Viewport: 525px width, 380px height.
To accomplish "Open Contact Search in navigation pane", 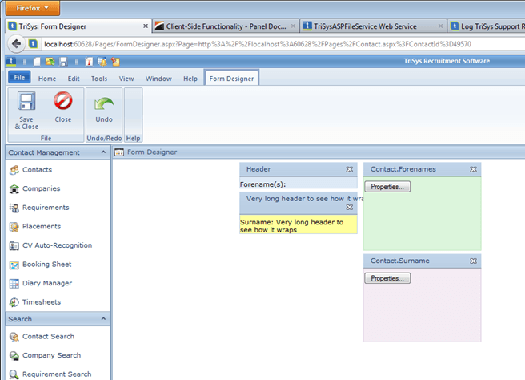I will click(x=42, y=336).
